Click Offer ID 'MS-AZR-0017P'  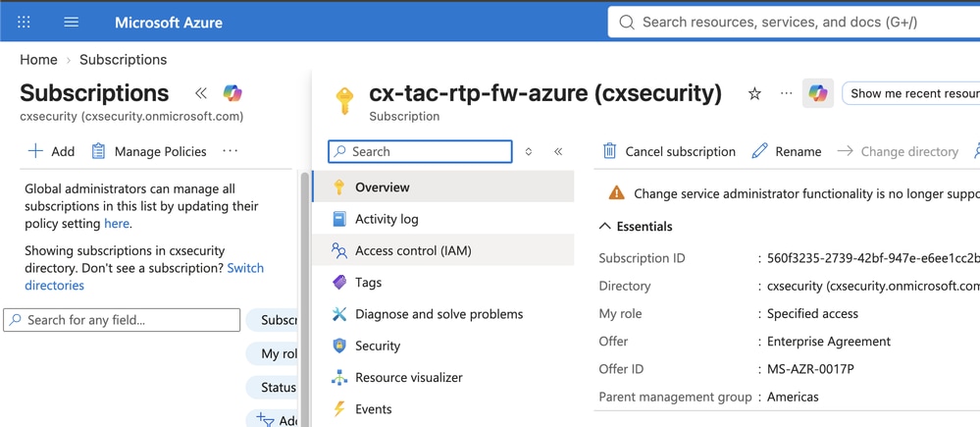click(810, 369)
